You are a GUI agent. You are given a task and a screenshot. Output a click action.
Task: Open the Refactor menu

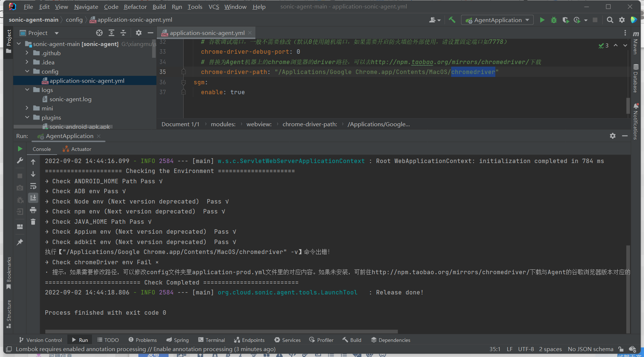(135, 7)
